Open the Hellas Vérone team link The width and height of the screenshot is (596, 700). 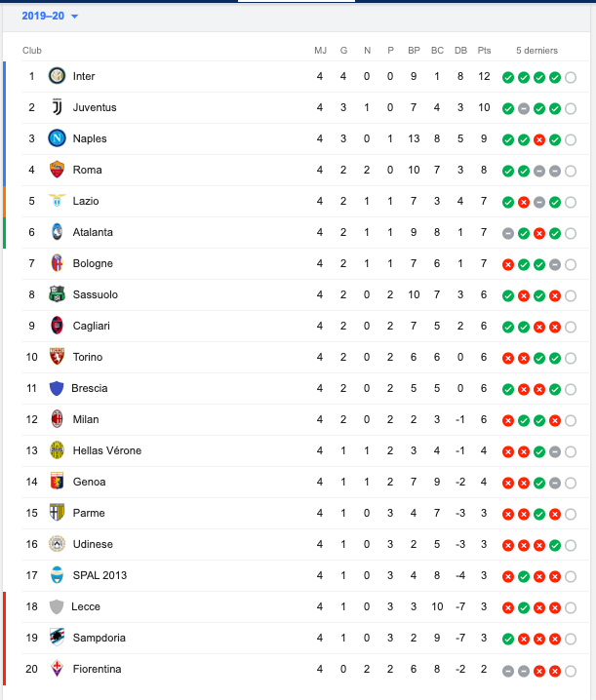107,450
